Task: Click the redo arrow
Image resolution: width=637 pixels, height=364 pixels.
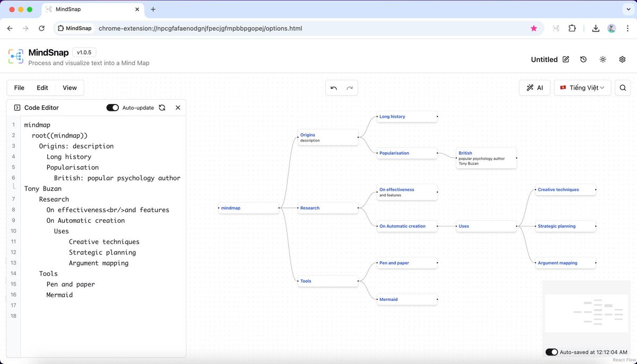Action: click(x=349, y=88)
